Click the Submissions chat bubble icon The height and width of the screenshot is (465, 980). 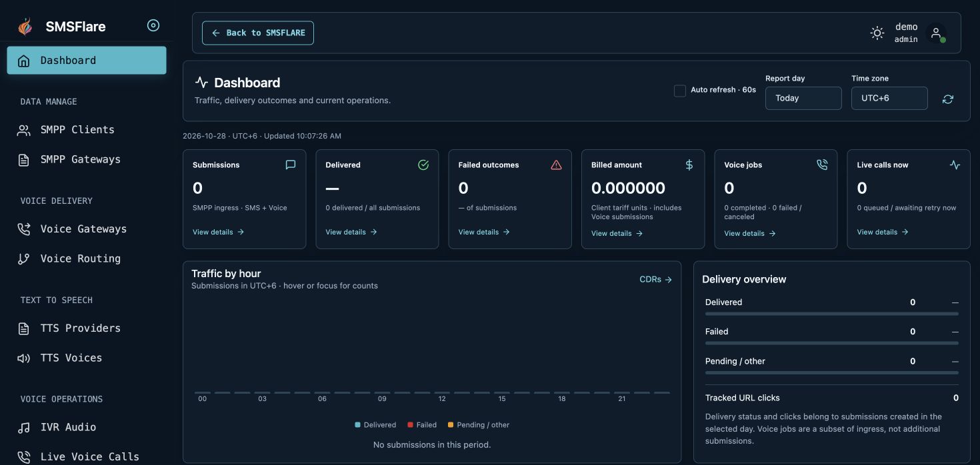point(291,165)
